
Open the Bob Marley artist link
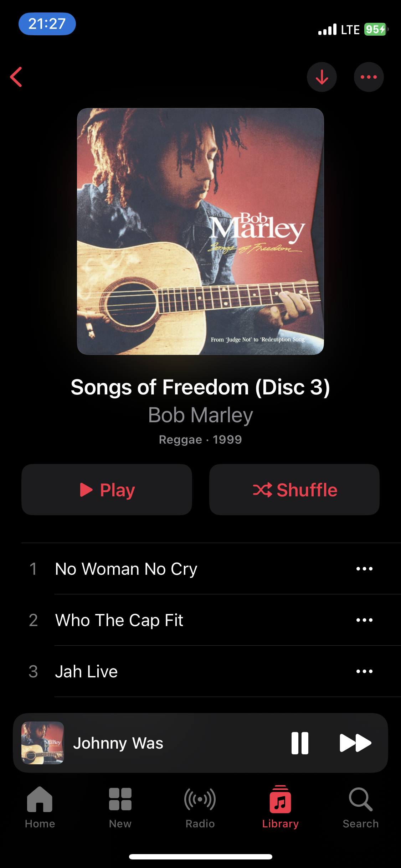[x=200, y=415]
